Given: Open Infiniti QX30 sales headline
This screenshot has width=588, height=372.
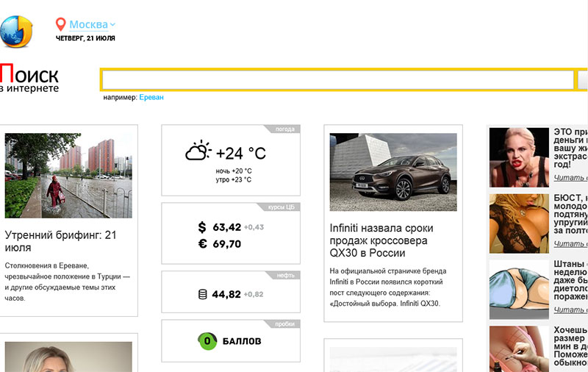Looking at the screenshot, I should pyautogui.click(x=382, y=241).
